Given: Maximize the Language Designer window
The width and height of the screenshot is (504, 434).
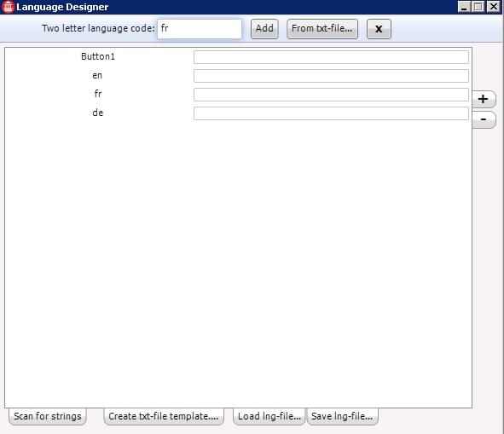Looking at the screenshot, I should (x=478, y=7).
